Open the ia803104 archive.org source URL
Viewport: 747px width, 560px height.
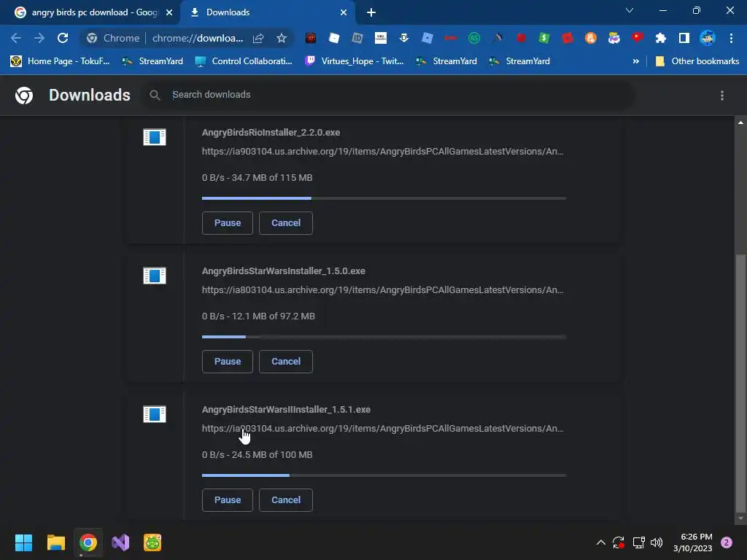click(x=382, y=290)
